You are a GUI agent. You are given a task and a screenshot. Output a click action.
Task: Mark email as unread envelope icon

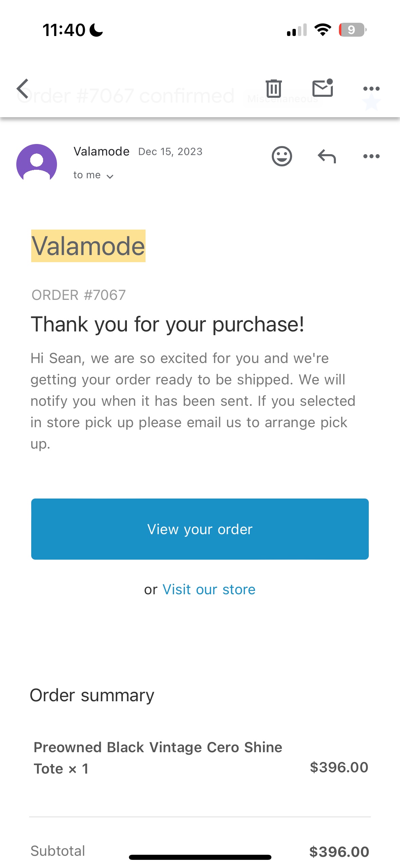(x=322, y=88)
